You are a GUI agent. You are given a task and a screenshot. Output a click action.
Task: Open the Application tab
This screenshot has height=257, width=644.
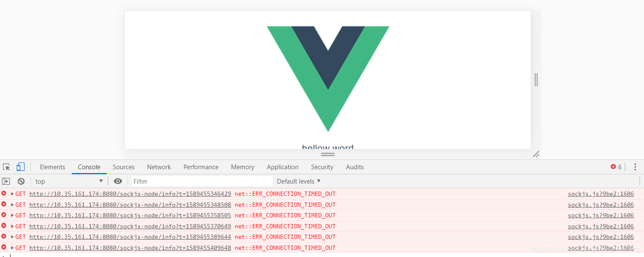click(x=283, y=167)
